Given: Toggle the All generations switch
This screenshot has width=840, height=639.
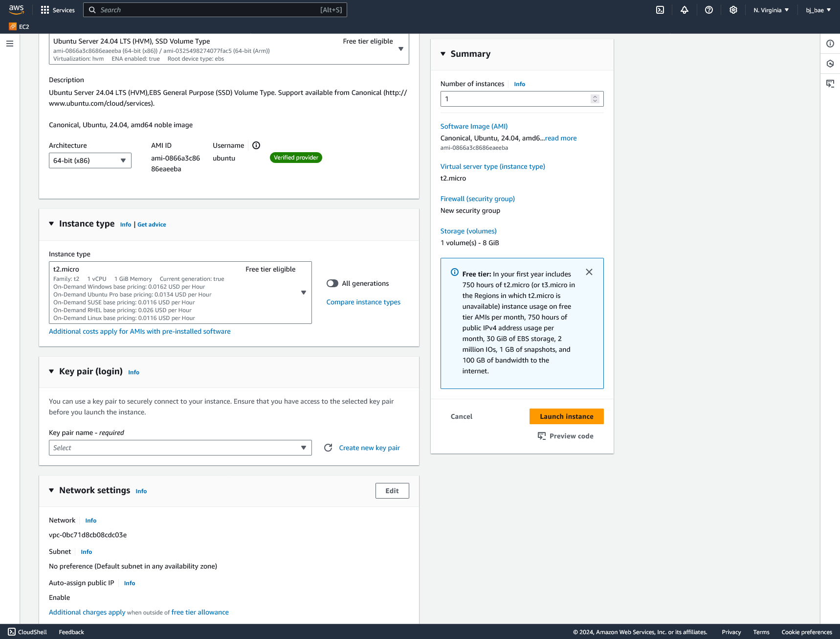Looking at the screenshot, I should 332,283.
